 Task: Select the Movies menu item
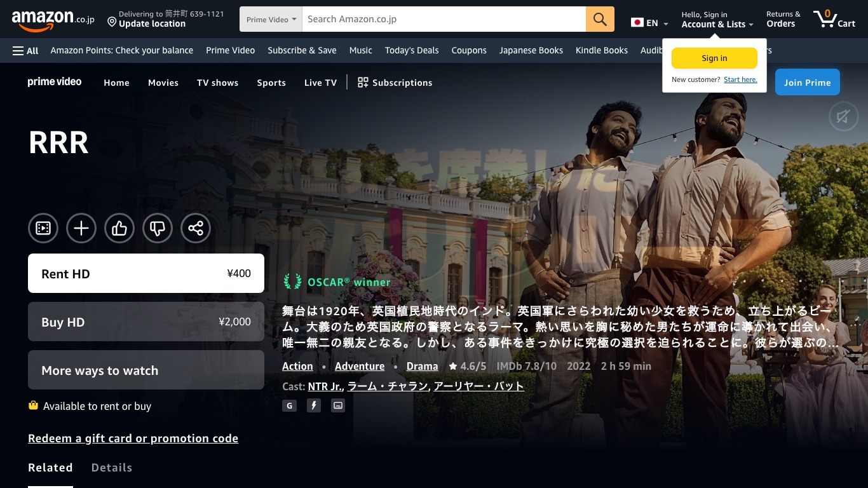coord(163,83)
